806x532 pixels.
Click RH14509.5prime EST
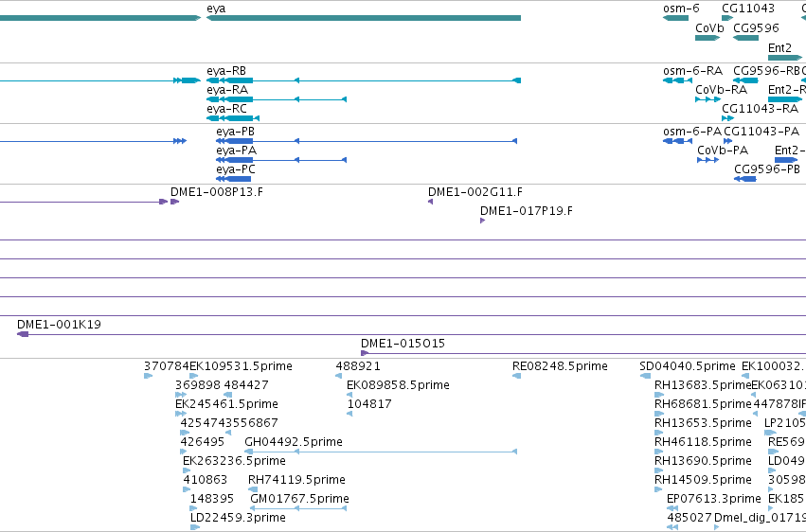(658, 490)
